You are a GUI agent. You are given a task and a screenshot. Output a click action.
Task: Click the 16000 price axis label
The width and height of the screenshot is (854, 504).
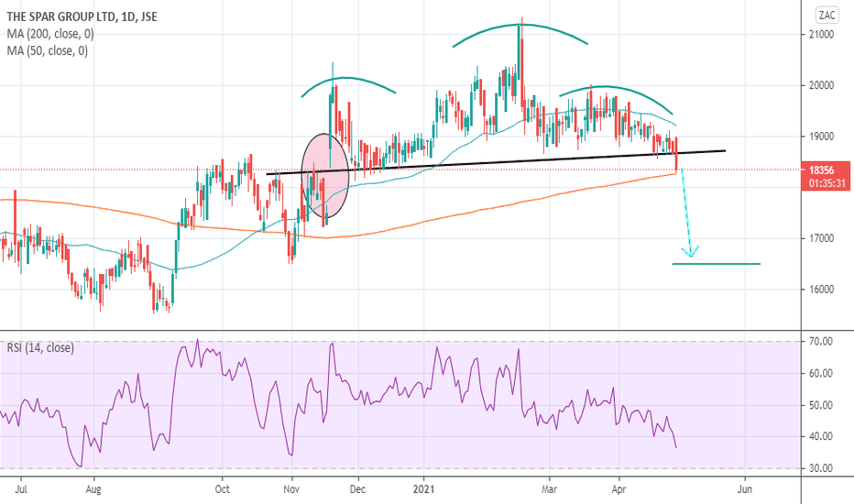(821, 290)
